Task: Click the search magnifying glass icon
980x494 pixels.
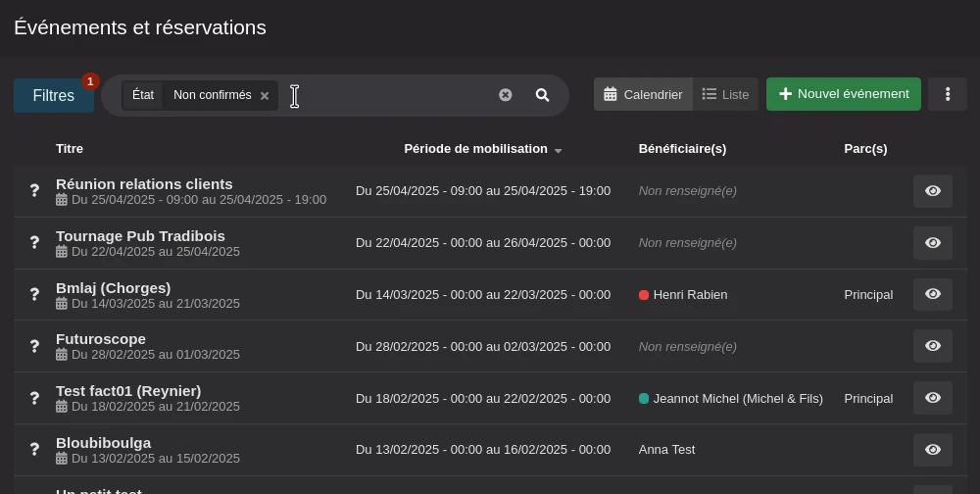Action: (x=542, y=95)
